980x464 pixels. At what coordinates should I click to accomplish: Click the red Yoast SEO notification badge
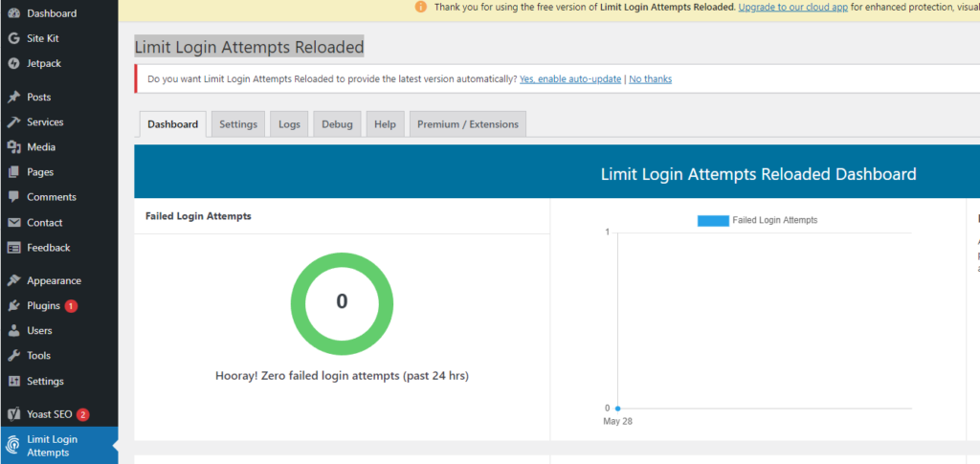(x=83, y=414)
